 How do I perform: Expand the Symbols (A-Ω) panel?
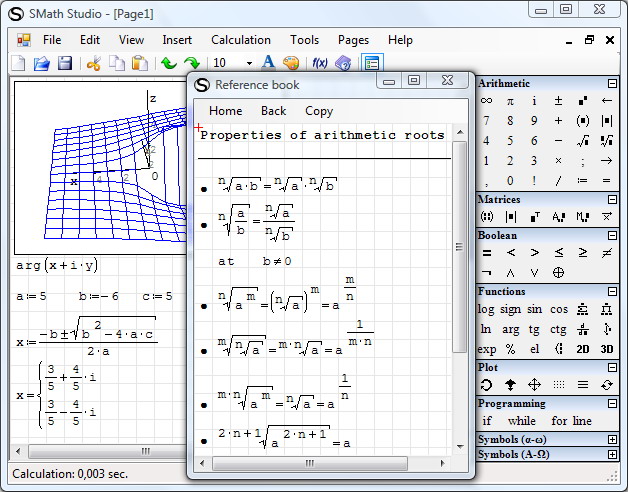612,454
